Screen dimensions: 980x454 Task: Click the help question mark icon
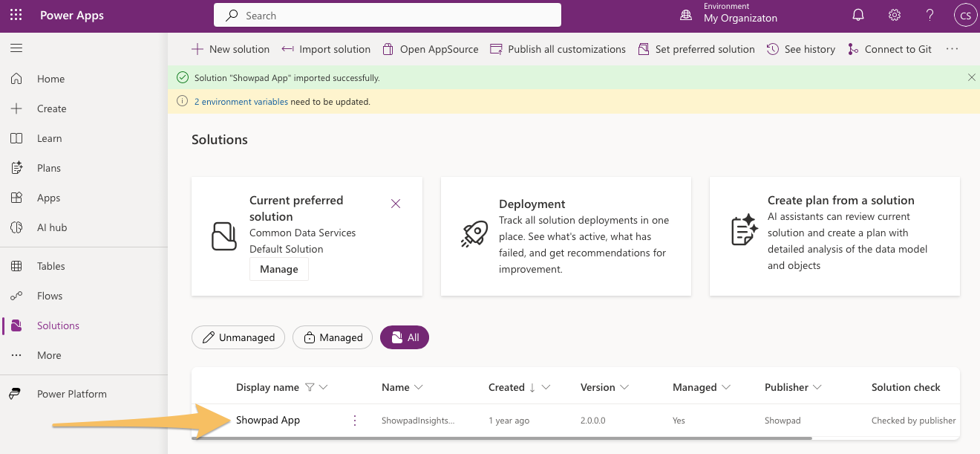[930, 15]
